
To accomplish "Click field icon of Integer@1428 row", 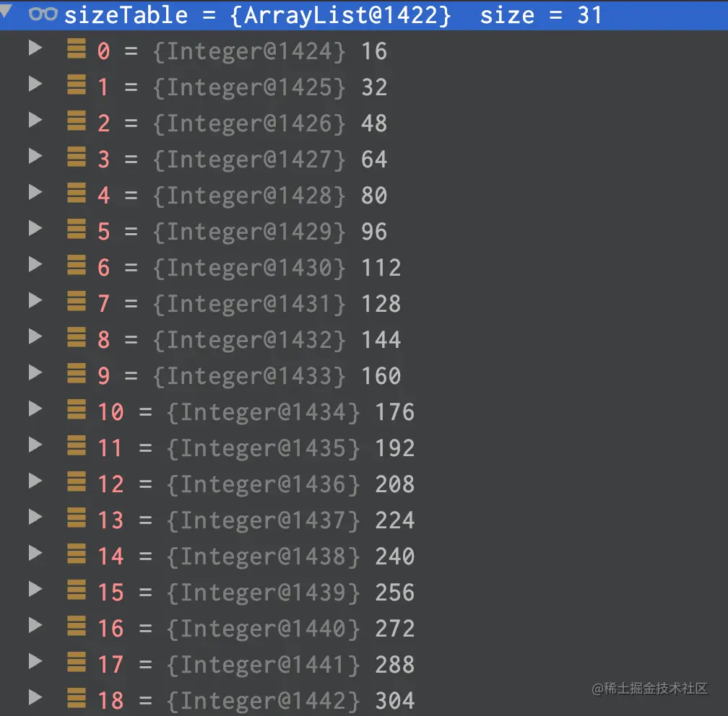I will (77, 193).
